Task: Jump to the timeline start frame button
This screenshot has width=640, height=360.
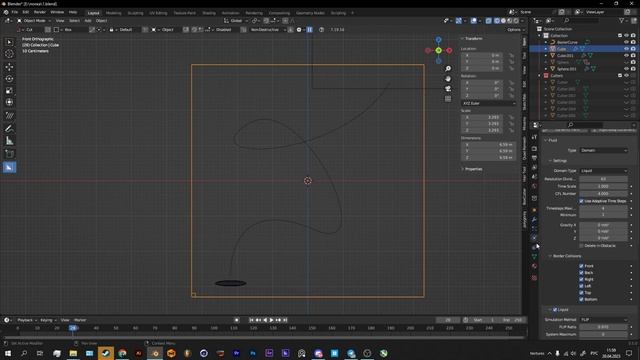Action: 251,320
